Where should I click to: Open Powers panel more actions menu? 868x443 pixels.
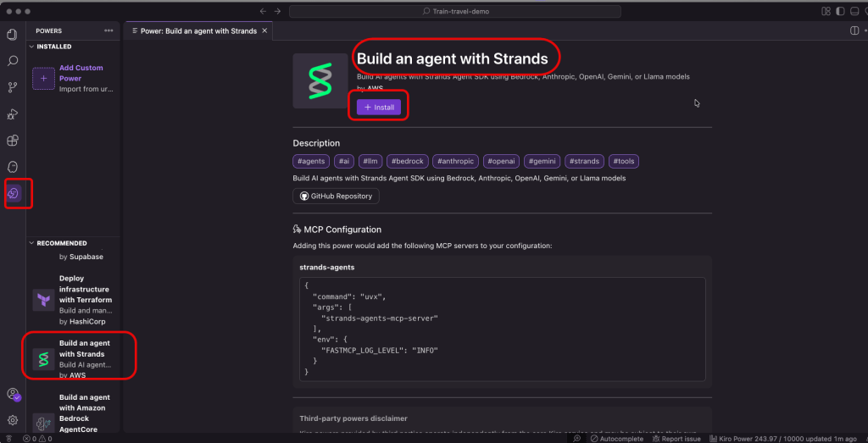click(108, 30)
